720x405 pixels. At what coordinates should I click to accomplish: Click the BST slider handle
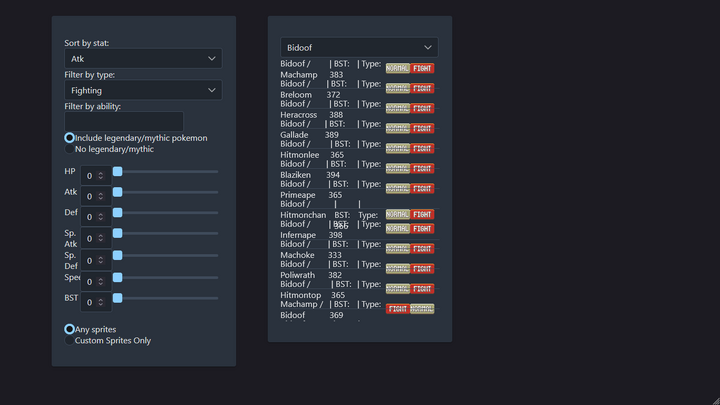(x=118, y=298)
